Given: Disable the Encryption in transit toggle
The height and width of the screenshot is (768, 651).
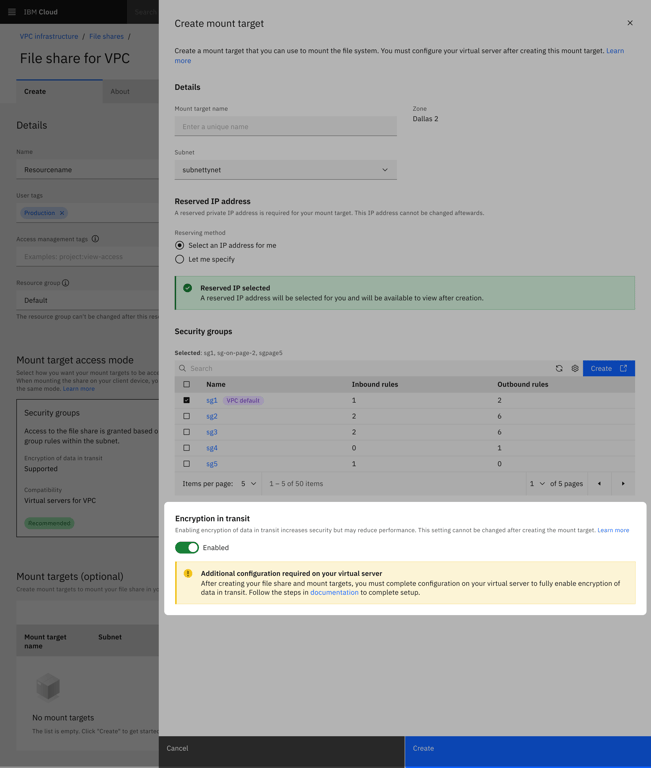Looking at the screenshot, I should [x=187, y=548].
